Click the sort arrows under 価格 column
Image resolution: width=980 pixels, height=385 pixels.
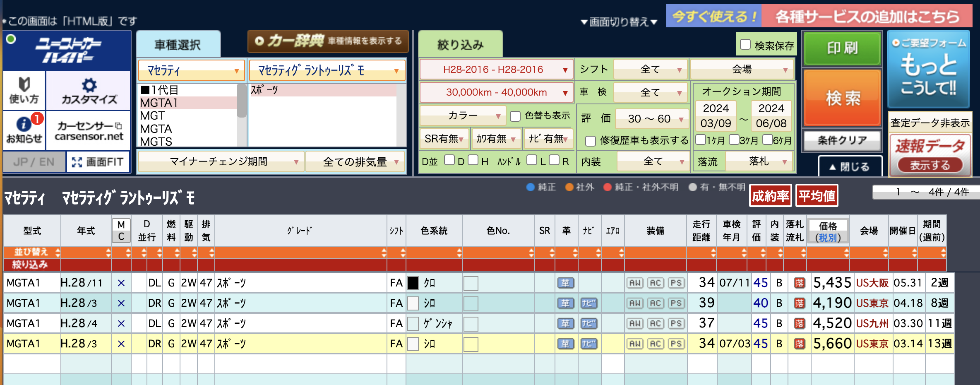pos(846,253)
